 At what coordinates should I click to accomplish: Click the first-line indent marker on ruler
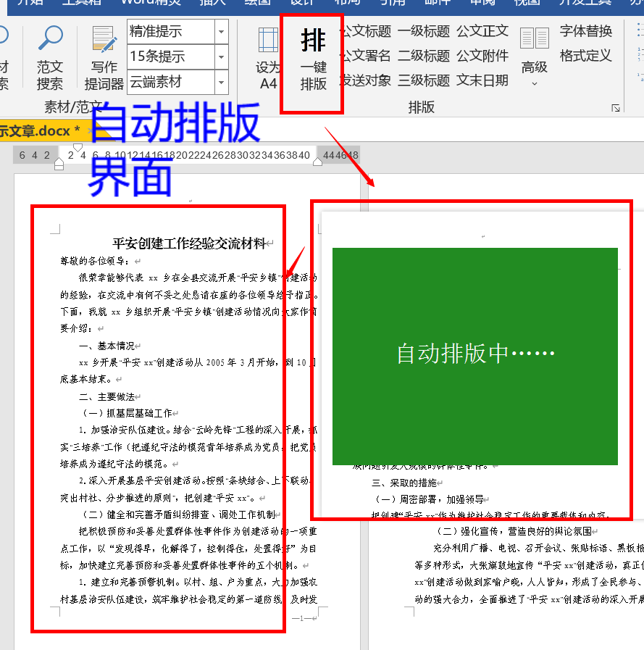pos(78,147)
